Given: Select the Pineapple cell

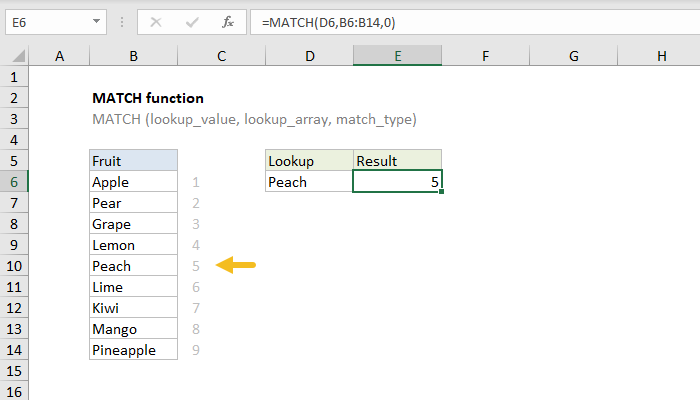Looking at the screenshot, I should coord(133,350).
